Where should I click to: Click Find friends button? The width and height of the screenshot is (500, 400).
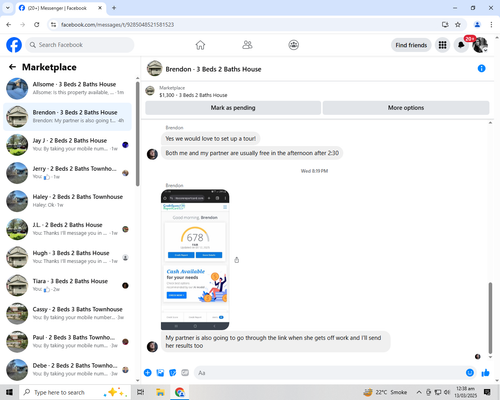tap(411, 45)
